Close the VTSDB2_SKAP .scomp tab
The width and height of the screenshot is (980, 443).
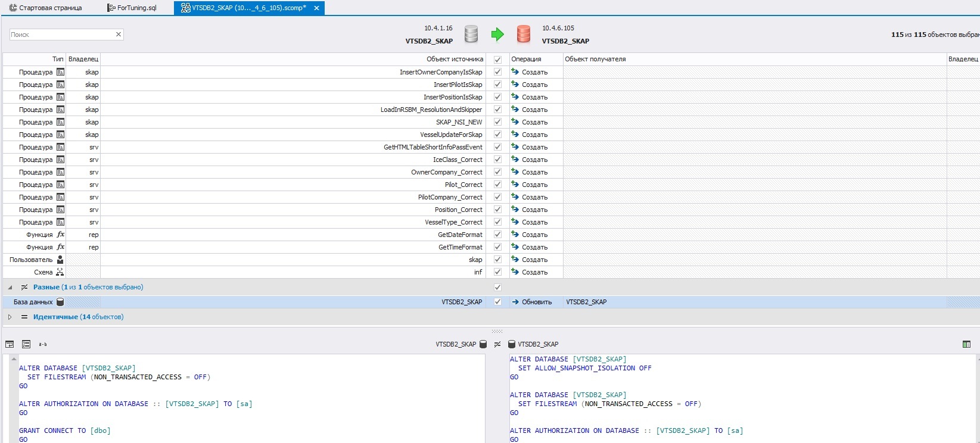(x=316, y=8)
